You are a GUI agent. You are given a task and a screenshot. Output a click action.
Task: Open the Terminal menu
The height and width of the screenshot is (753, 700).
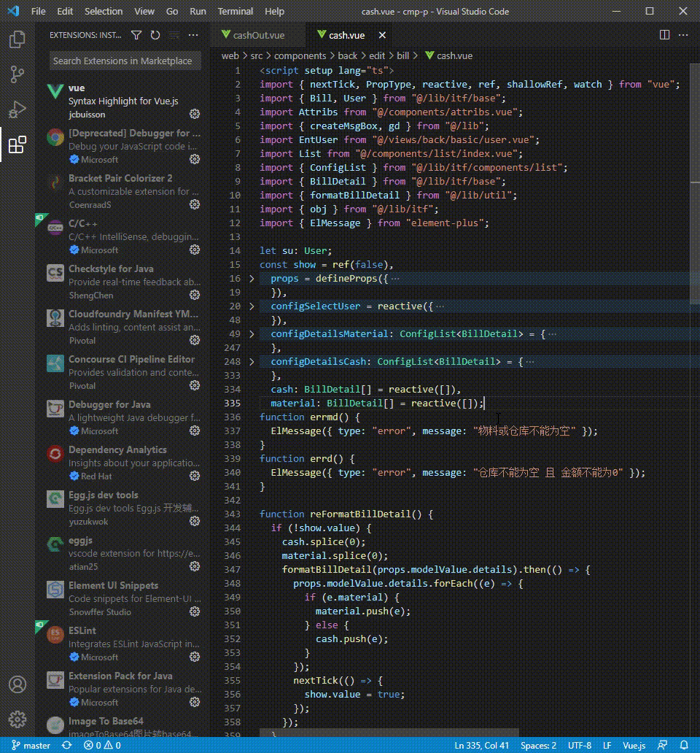click(x=235, y=11)
